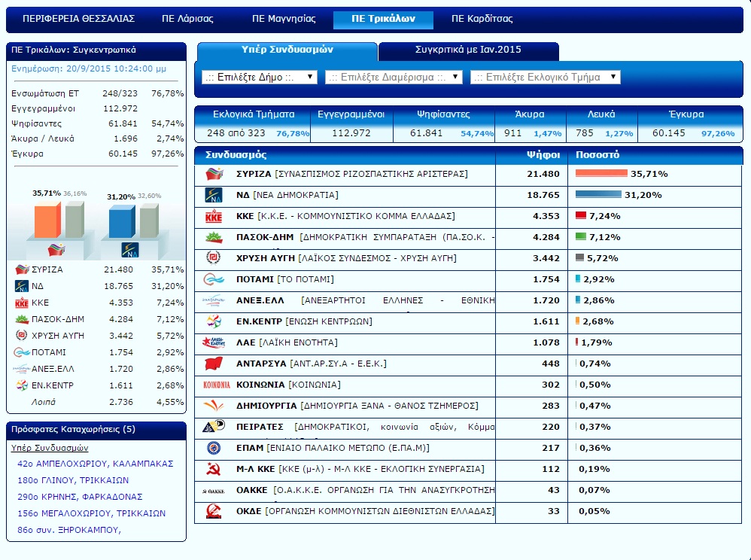Click the Λοιπά row in left summary
The image size is (751, 560).
pos(97,402)
